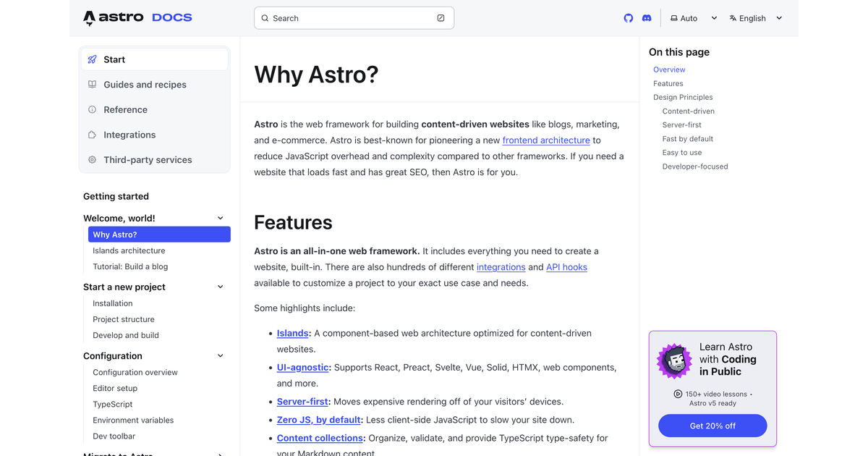Select Why Astro? in the sidebar
This screenshot has height=456, width=868.
pyautogui.click(x=159, y=235)
